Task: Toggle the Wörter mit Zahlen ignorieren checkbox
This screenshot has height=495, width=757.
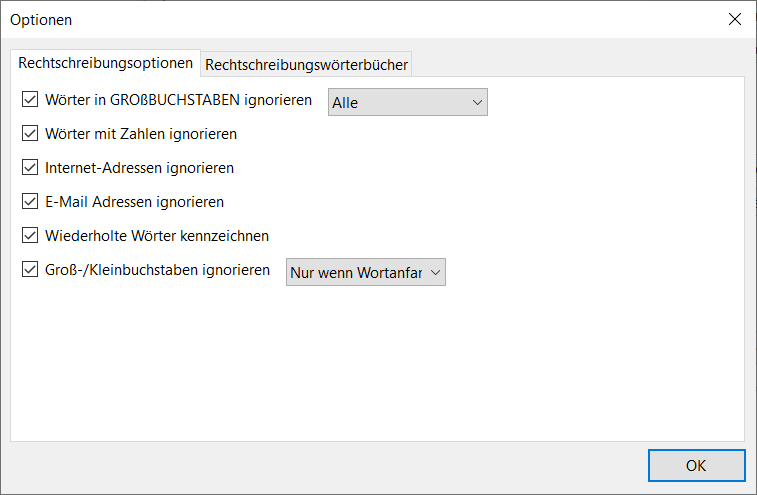Action: click(x=30, y=133)
